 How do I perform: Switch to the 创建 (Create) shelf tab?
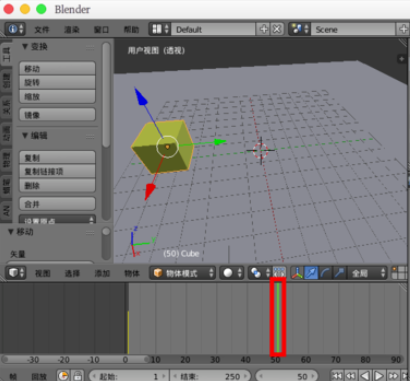pos(6,80)
